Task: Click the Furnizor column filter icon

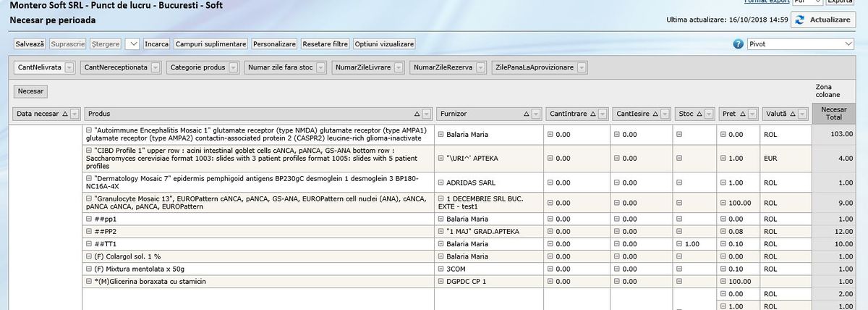Action: tap(535, 114)
